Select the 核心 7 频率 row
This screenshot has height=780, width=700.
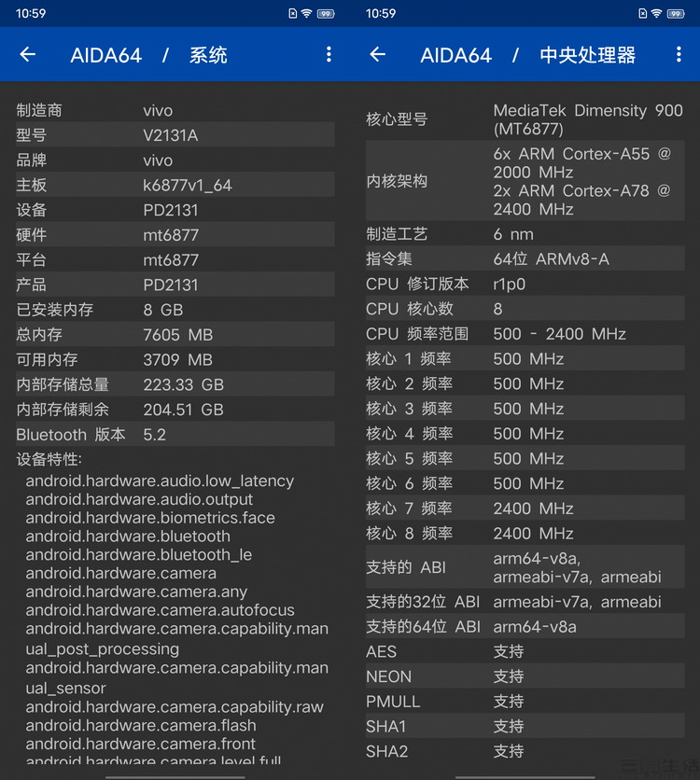(525, 508)
